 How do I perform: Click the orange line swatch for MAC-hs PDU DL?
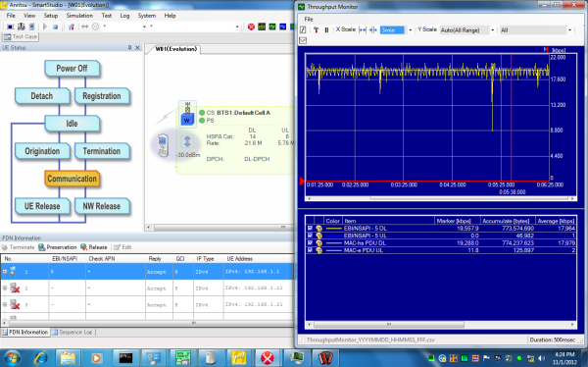pyautogui.click(x=333, y=242)
